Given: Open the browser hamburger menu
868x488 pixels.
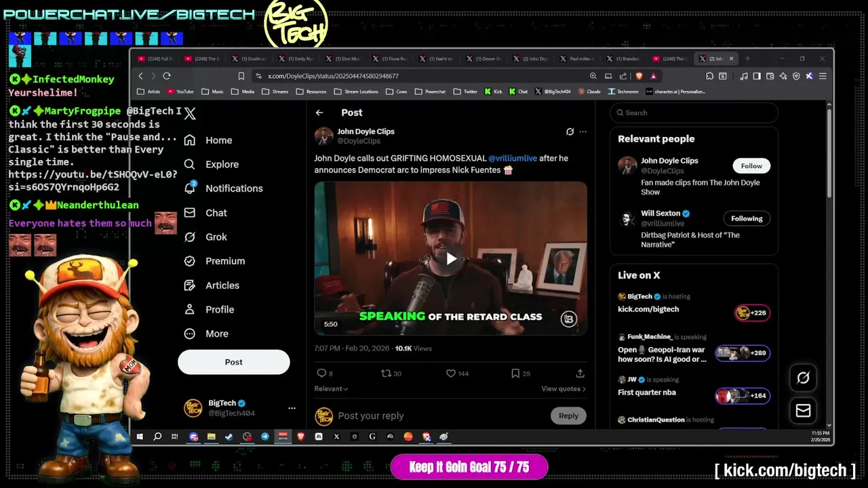Looking at the screenshot, I should tap(823, 76).
